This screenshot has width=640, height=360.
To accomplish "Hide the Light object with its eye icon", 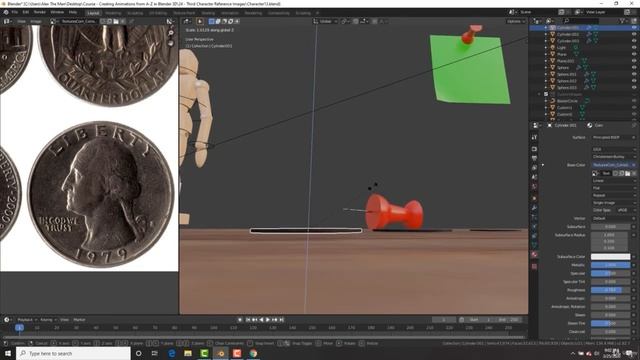I will (634, 48).
